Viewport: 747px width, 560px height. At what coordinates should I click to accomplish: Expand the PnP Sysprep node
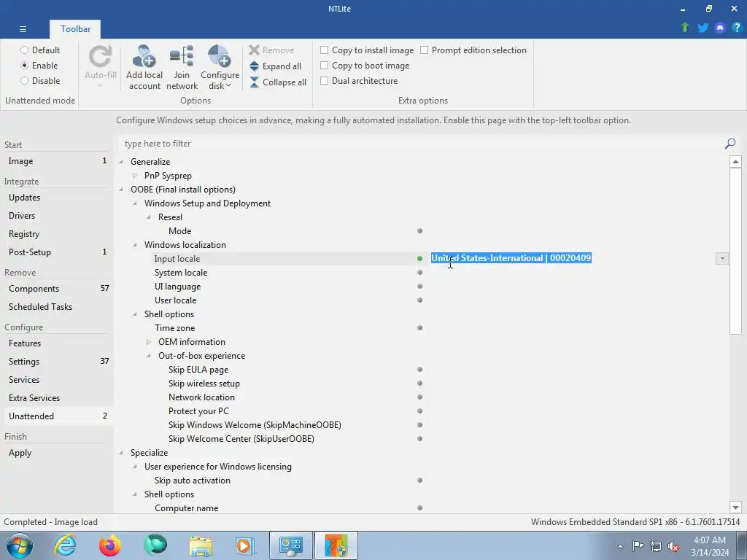pyautogui.click(x=135, y=175)
